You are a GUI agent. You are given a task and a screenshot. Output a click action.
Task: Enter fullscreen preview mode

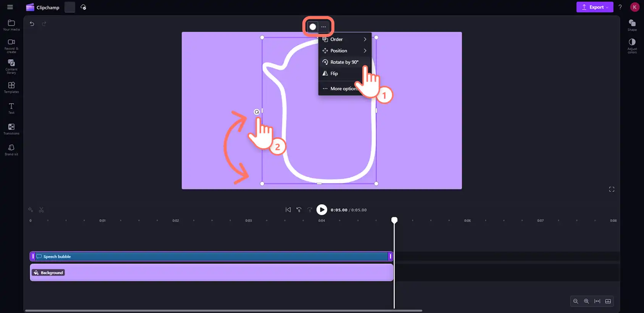pos(612,189)
